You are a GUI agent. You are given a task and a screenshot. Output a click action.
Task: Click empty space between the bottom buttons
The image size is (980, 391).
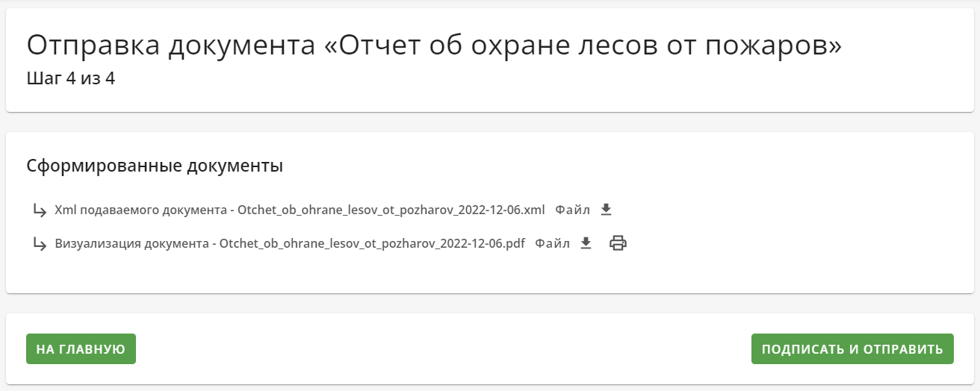tap(444, 349)
